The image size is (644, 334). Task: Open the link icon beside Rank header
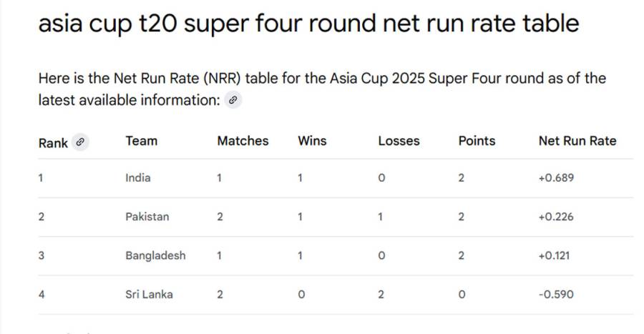(80, 142)
